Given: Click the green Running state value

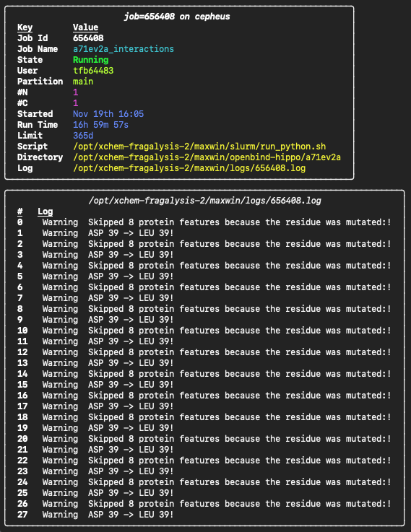Looking at the screenshot, I should [x=90, y=60].
